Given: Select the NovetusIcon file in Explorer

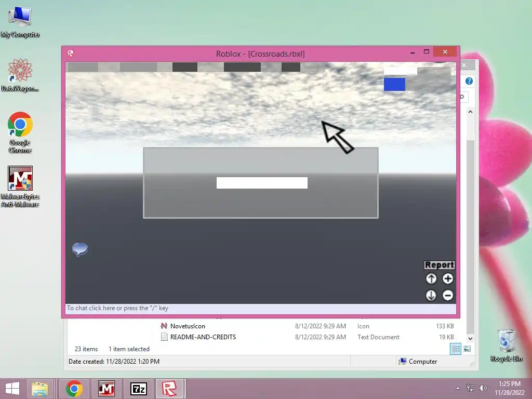Looking at the screenshot, I should 188,326.
